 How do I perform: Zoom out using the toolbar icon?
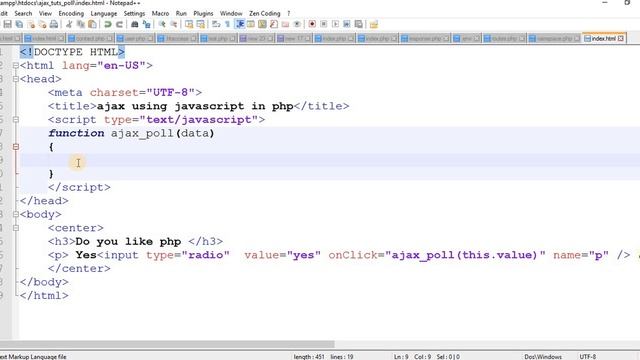(x=173, y=24)
